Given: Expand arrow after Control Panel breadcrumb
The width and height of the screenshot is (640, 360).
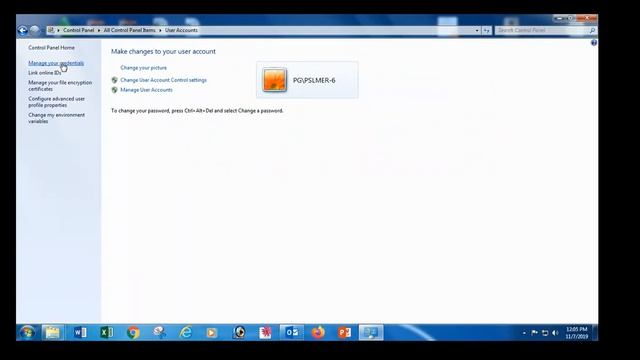Looking at the screenshot, I should tap(99, 30).
